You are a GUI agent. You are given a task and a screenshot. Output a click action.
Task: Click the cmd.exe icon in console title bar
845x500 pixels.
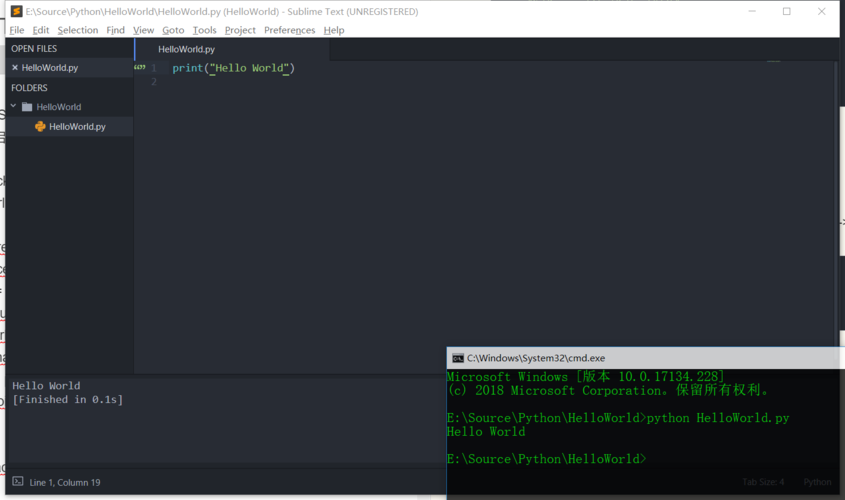pyautogui.click(x=457, y=358)
